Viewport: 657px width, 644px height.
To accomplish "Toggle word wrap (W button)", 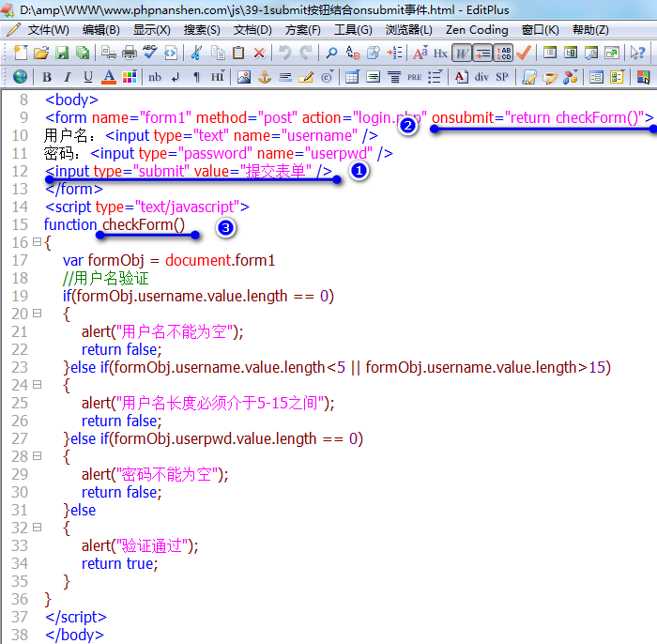I will coord(462,53).
